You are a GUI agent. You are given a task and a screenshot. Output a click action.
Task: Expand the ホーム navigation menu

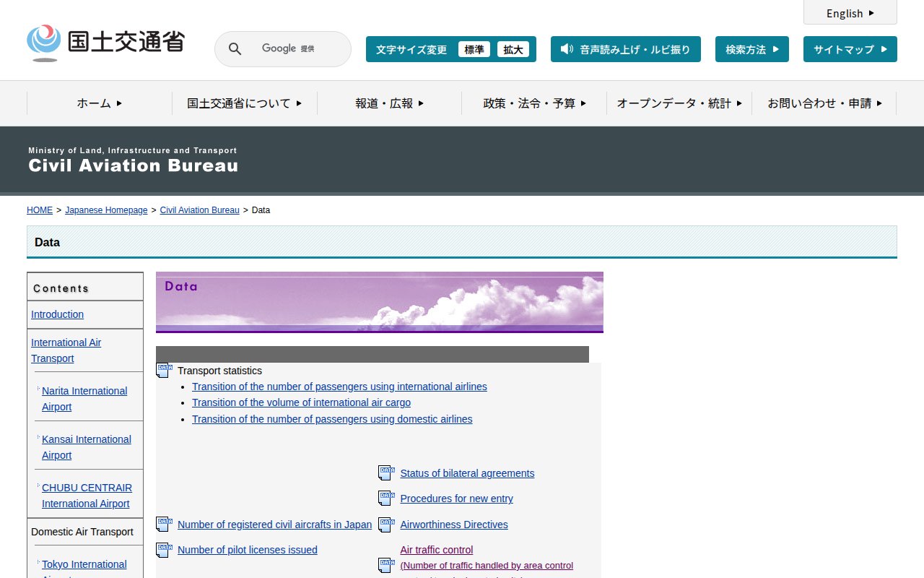click(100, 103)
